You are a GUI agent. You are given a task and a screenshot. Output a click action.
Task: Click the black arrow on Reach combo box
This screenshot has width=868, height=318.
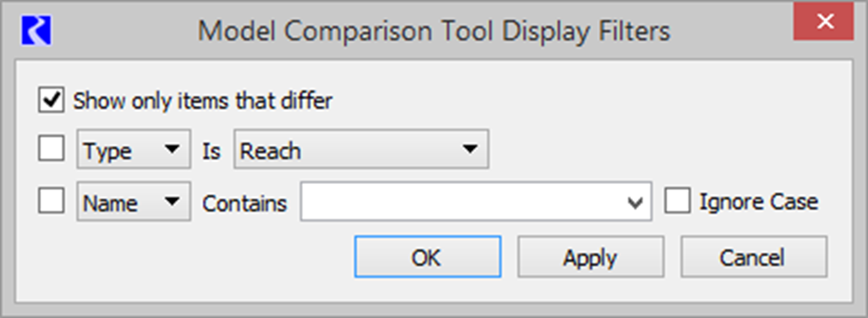[470, 150]
